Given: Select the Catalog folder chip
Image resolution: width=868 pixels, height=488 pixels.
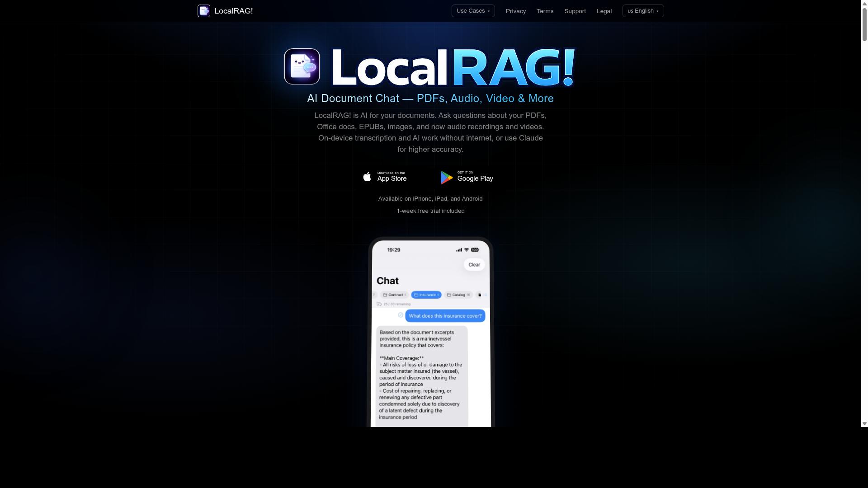Looking at the screenshot, I should coord(458,295).
